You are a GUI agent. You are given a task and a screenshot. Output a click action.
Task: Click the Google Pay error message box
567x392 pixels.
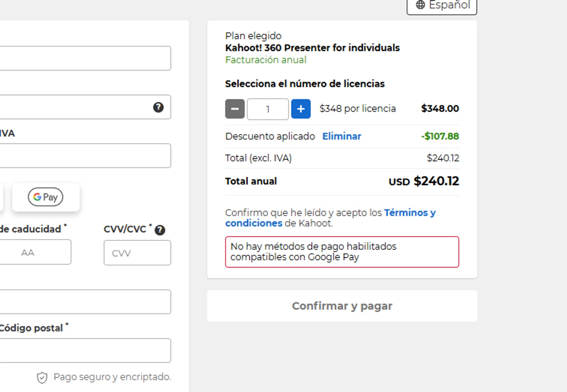[342, 252]
